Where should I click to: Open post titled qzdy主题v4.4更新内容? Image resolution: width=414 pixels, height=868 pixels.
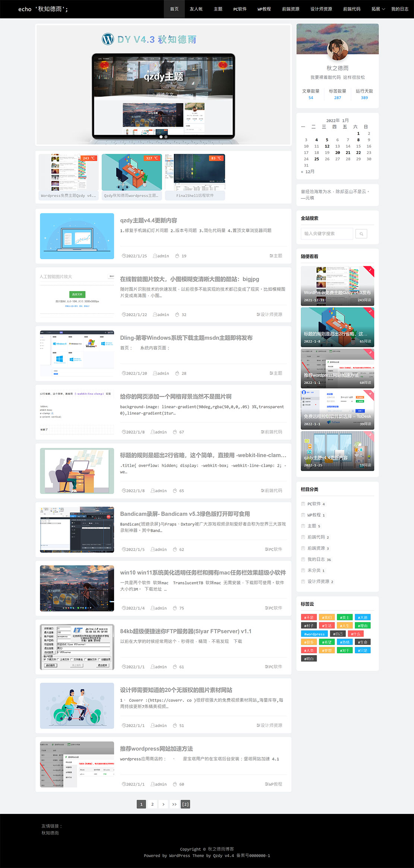pyautogui.click(x=148, y=220)
